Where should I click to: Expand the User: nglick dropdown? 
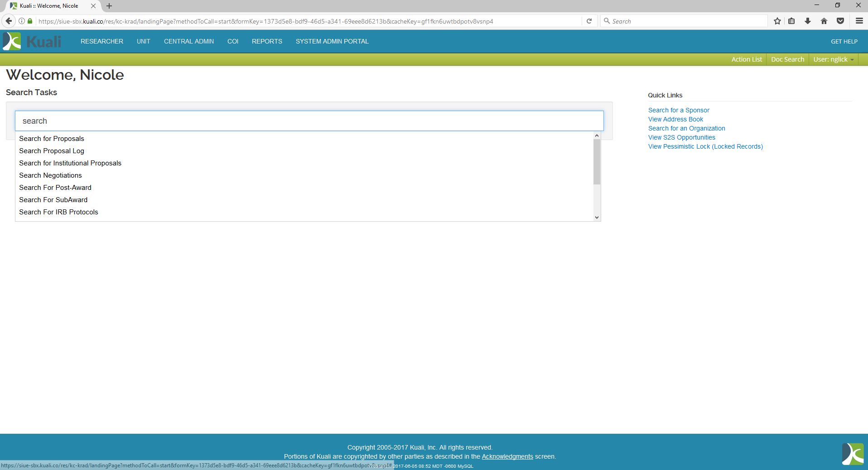click(x=833, y=59)
